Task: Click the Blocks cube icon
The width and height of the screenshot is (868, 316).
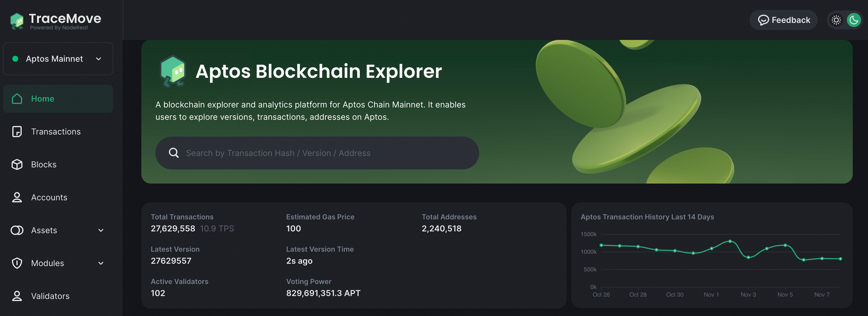Action: 17,164
